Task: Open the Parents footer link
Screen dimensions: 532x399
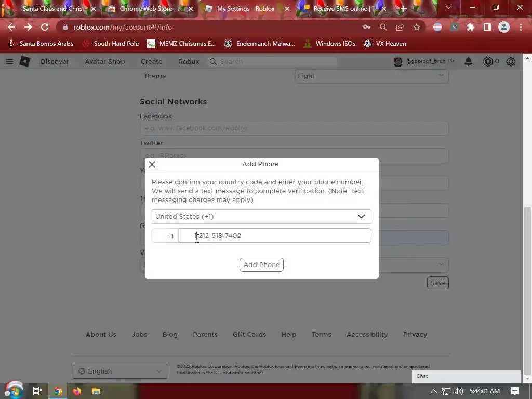Action: [x=205, y=334]
